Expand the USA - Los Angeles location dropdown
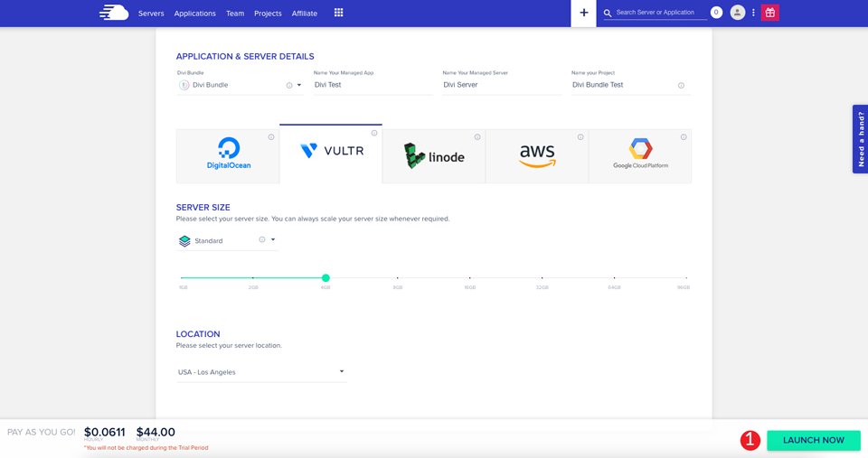868x458 pixels. (x=342, y=371)
